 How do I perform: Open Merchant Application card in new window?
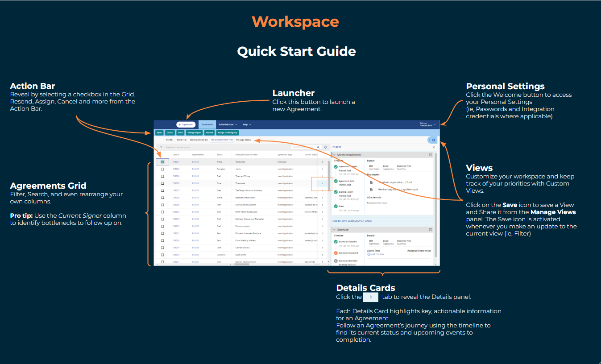[x=431, y=155]
